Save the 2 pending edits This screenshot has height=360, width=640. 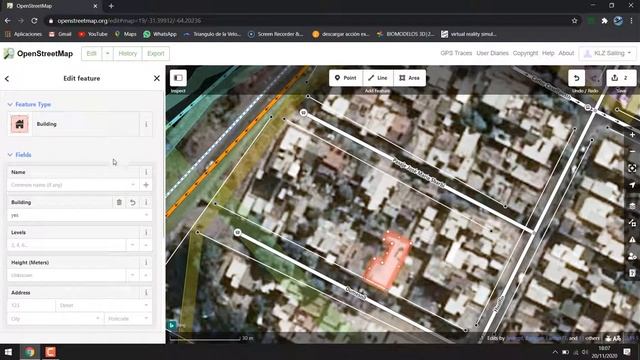tap(621, 78)
